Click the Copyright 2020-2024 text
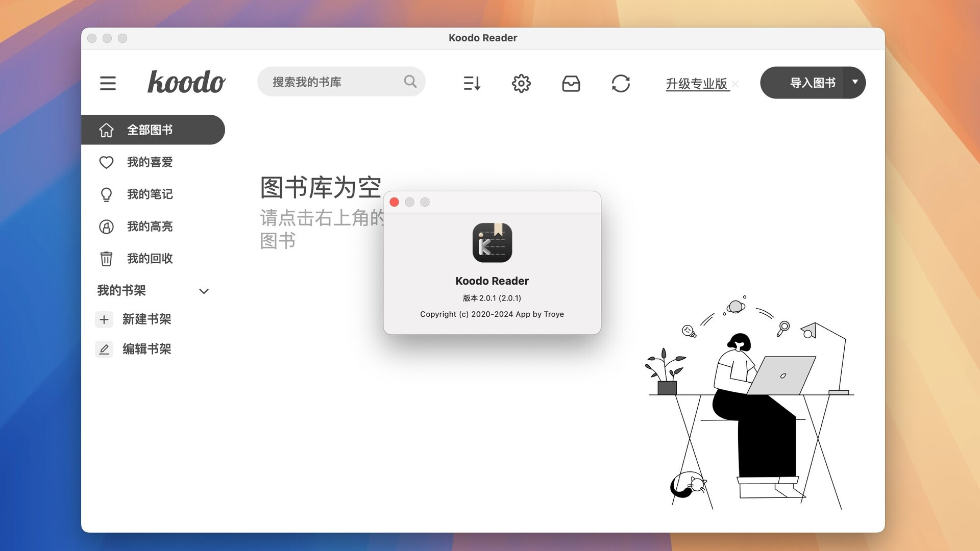Image resolution: width=980 pixels, height=551 pixels. tap(492, 314)
